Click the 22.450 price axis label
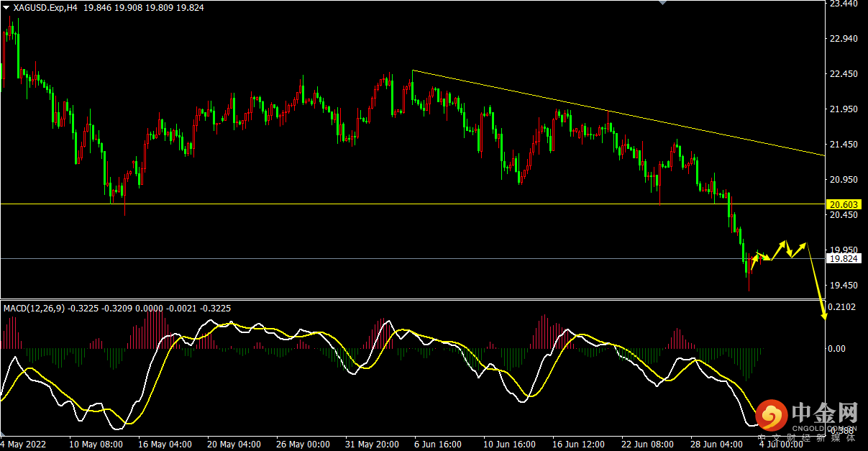 tap(844, 74)
